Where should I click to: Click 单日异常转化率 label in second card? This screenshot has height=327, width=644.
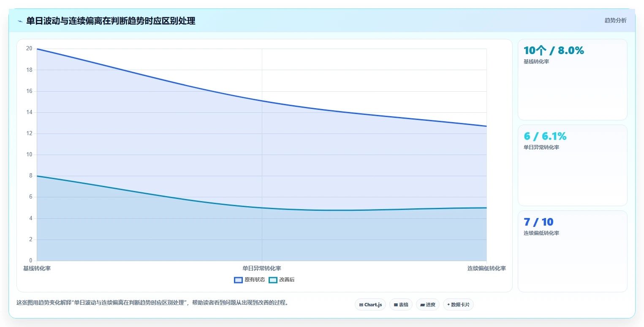[541, 147]
